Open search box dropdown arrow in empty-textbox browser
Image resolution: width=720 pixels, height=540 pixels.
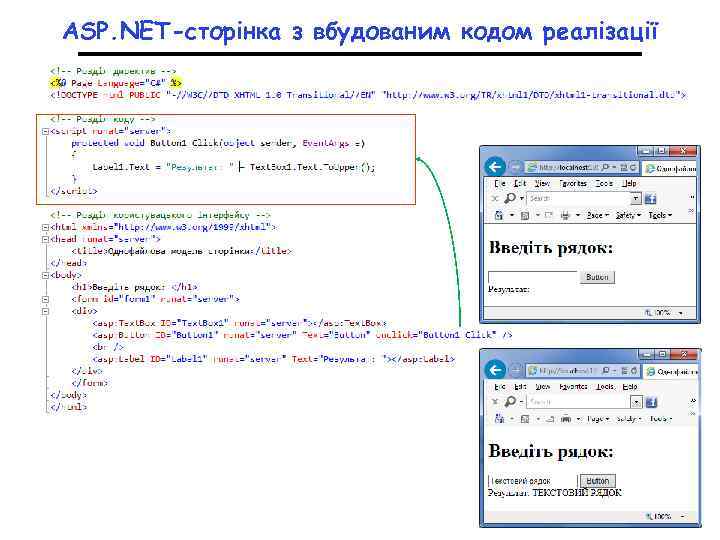coord(636,199)
